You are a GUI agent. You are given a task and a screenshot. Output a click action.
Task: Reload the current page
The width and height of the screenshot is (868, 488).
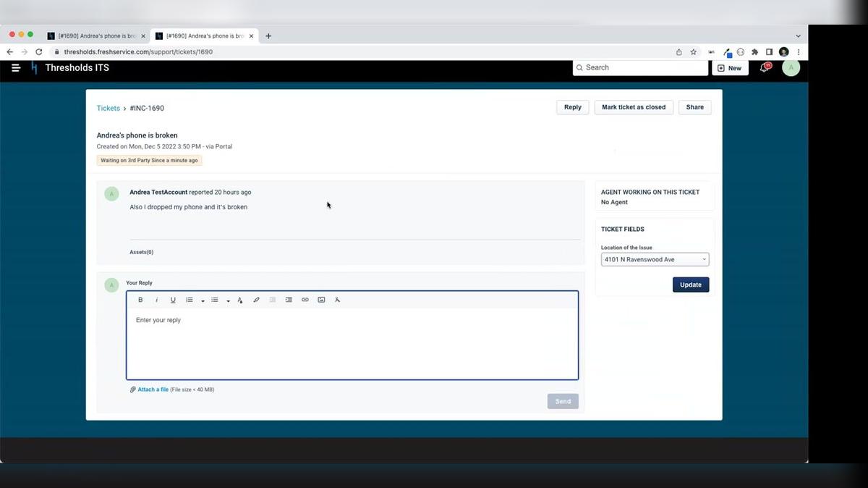tap(38, 52)
